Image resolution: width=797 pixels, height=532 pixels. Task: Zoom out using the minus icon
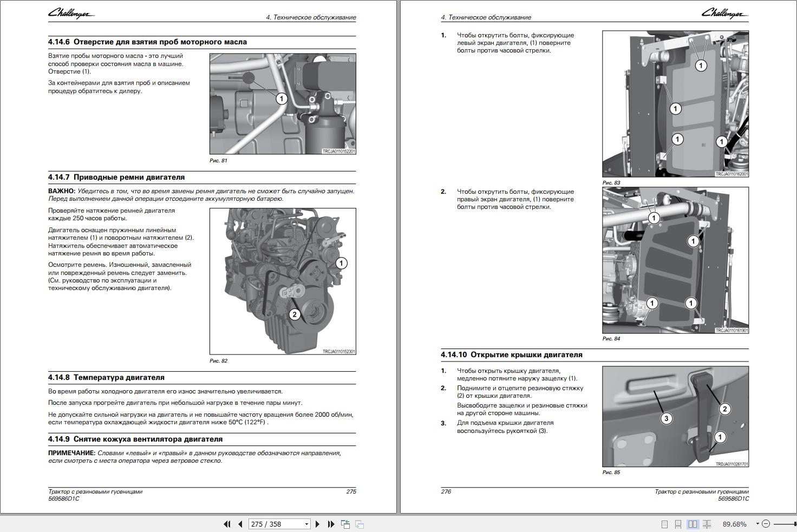point(767,524)
